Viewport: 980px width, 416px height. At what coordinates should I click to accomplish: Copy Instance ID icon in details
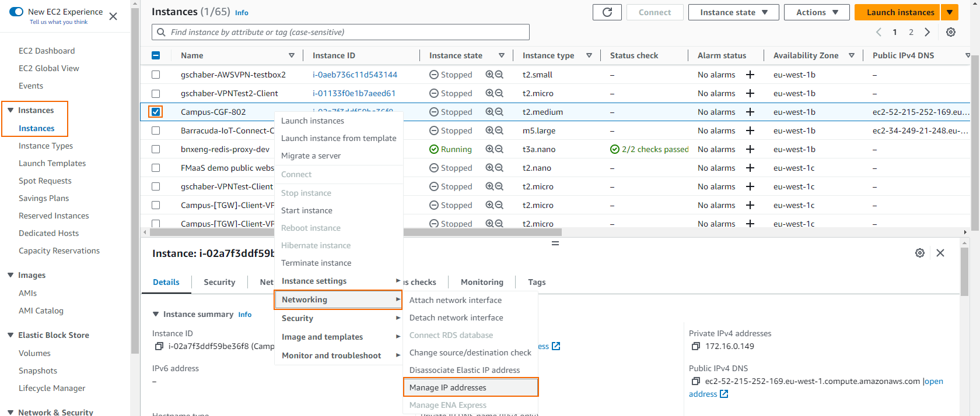click(x=159, y=346)
